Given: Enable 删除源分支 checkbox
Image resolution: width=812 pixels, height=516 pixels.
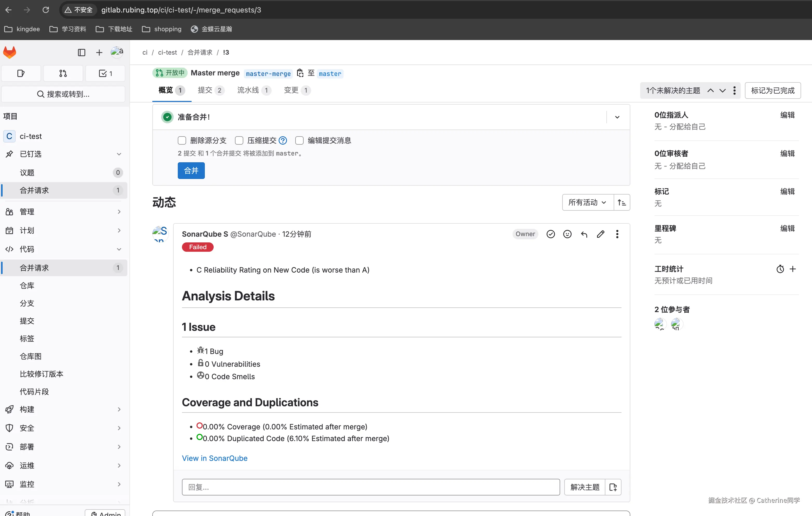Looking at the screenshot, I should (x=182, y=140).
